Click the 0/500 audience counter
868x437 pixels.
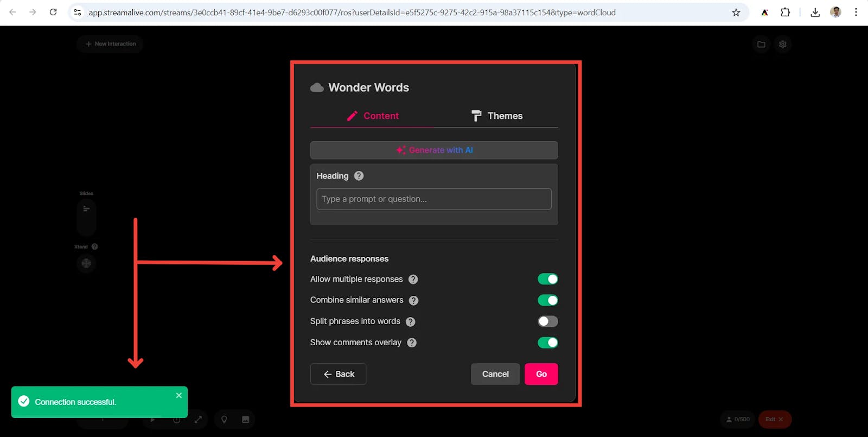tap(738, 420)
